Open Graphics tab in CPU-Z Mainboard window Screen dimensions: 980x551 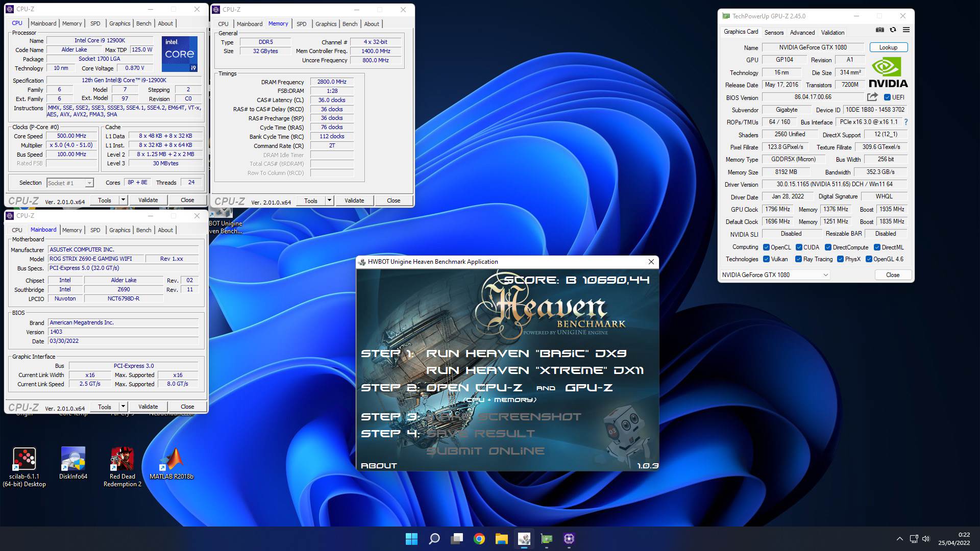pyautogui.click(x=119, y=230)
